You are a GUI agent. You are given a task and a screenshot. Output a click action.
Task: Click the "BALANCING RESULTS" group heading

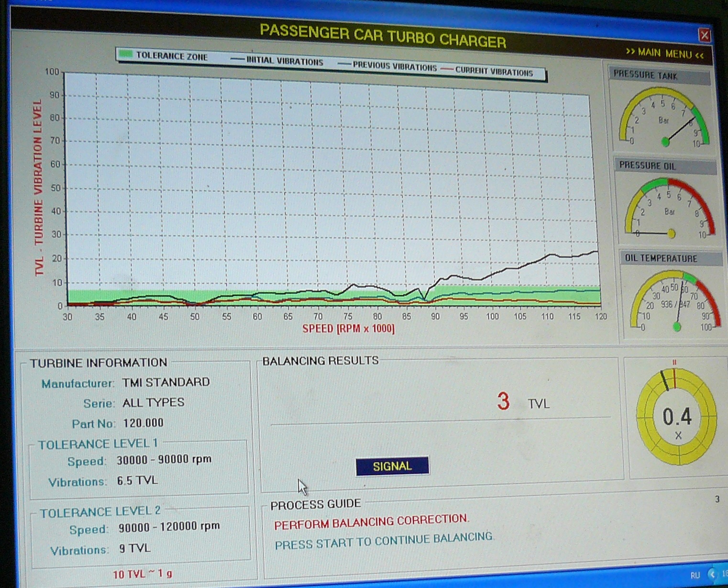click(x=320, y=361)
